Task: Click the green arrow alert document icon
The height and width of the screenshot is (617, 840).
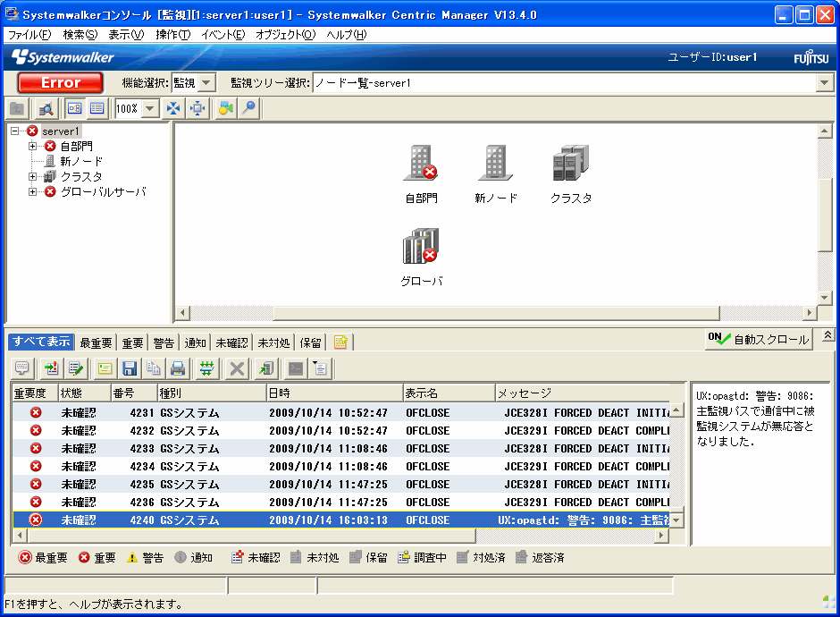Action: click(x=52, y=368)
